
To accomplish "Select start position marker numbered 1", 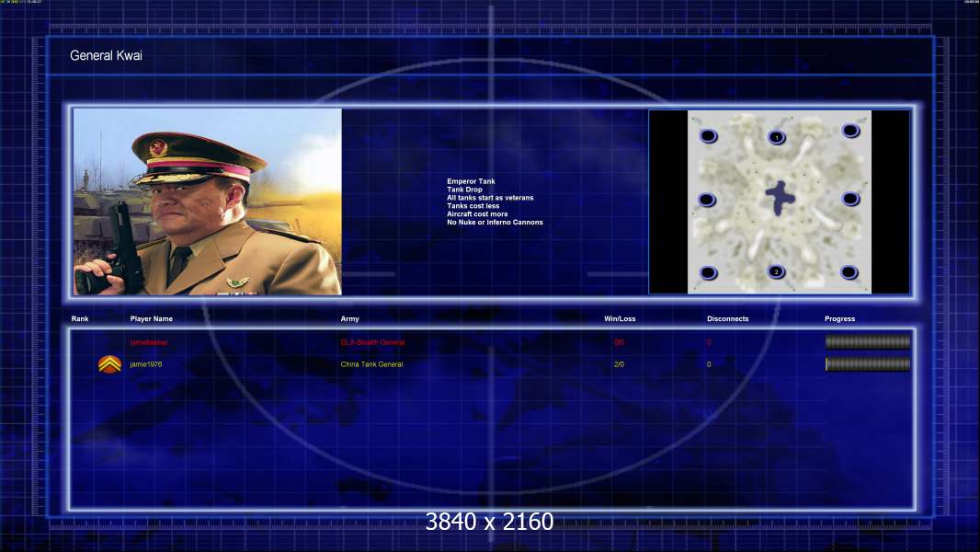I will coord(776,137).
